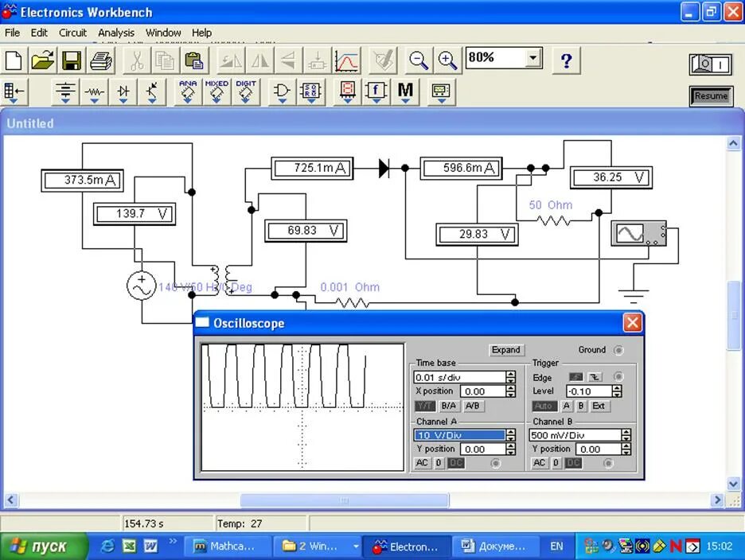Open the Instruments parts bin
This screenshot has width=745, height=560.
(x=441, y=91)
